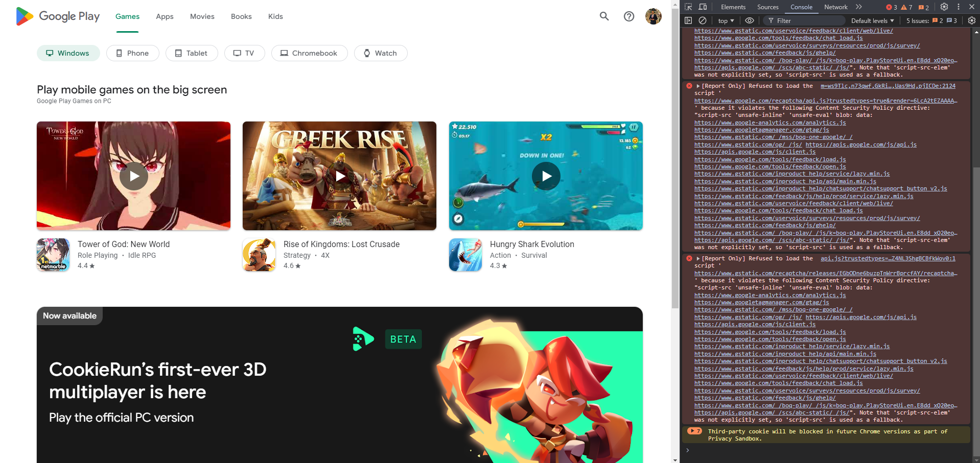Create a live expression with eye icon

click(750, 20)
